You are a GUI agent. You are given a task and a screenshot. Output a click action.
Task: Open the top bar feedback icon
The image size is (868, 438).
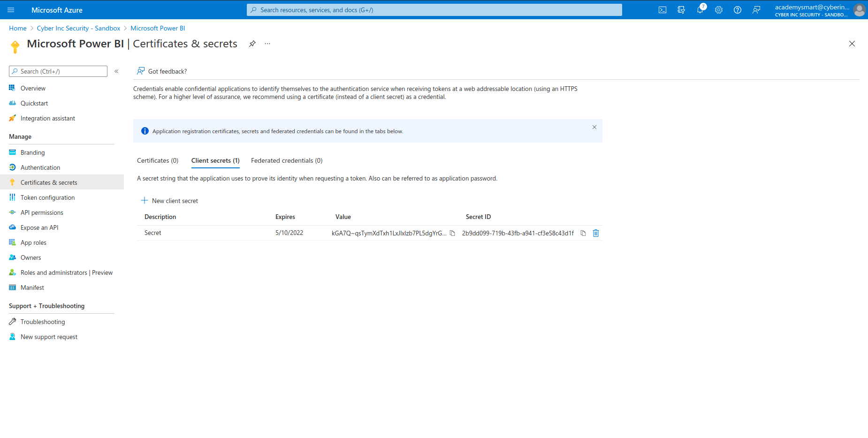[x=756, y=10]
